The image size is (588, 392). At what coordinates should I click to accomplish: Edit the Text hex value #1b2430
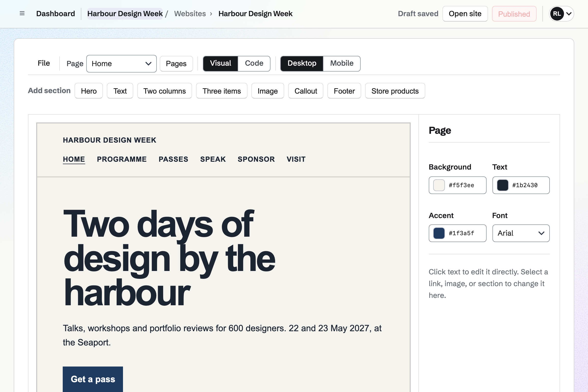pos(525,185)
